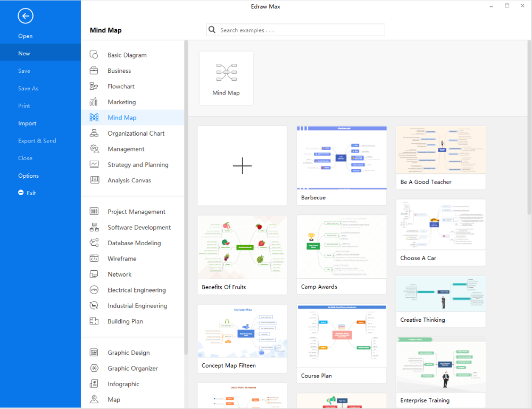Select the Network diagram icon
The image size is (532, 409).
pos(94,274)
